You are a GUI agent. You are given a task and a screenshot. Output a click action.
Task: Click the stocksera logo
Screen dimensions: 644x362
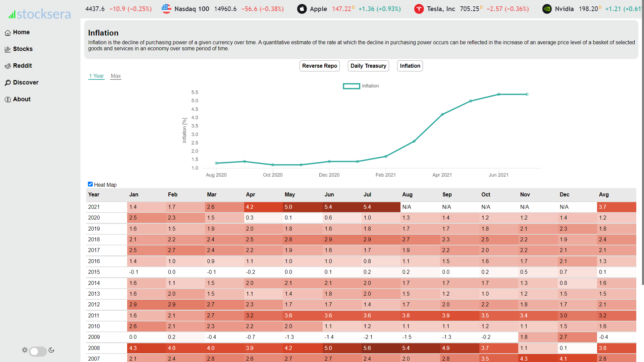coord(40,14)
